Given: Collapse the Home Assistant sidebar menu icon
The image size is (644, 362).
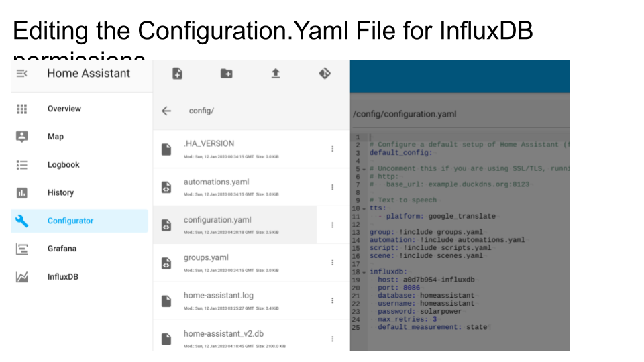Looking at the screenshot, I should (21, 74).
